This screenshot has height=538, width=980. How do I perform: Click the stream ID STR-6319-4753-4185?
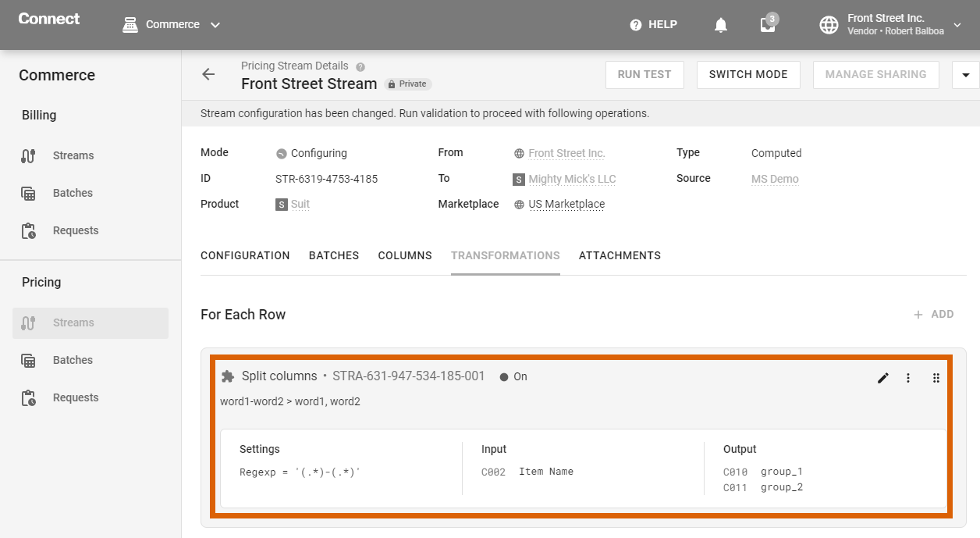point(326,179)
